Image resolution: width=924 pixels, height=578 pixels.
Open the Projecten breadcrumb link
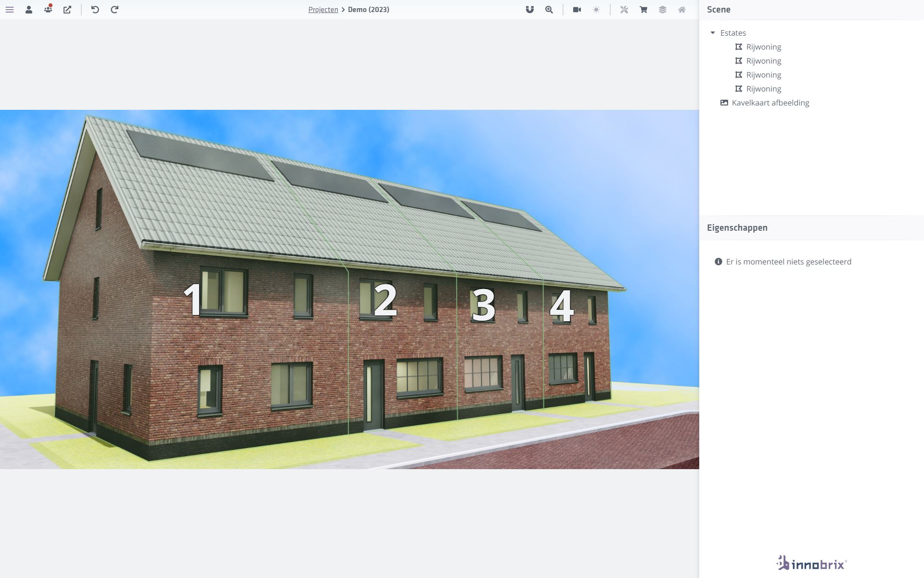coord(322,9)
